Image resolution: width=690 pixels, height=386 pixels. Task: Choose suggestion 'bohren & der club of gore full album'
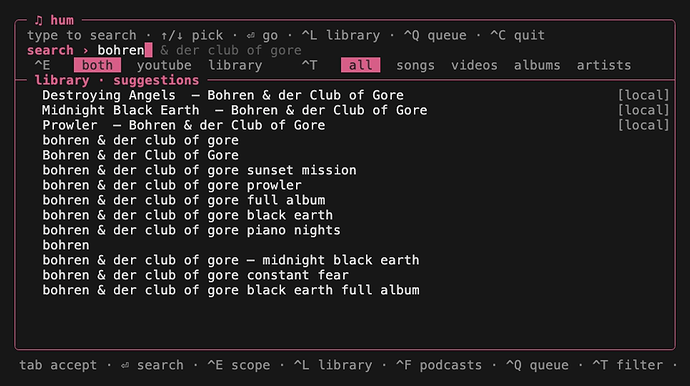point(184,200)
